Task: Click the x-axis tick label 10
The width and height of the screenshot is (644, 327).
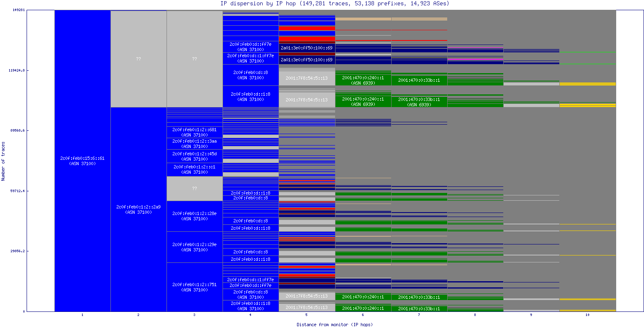Action: tap(588, 315)
